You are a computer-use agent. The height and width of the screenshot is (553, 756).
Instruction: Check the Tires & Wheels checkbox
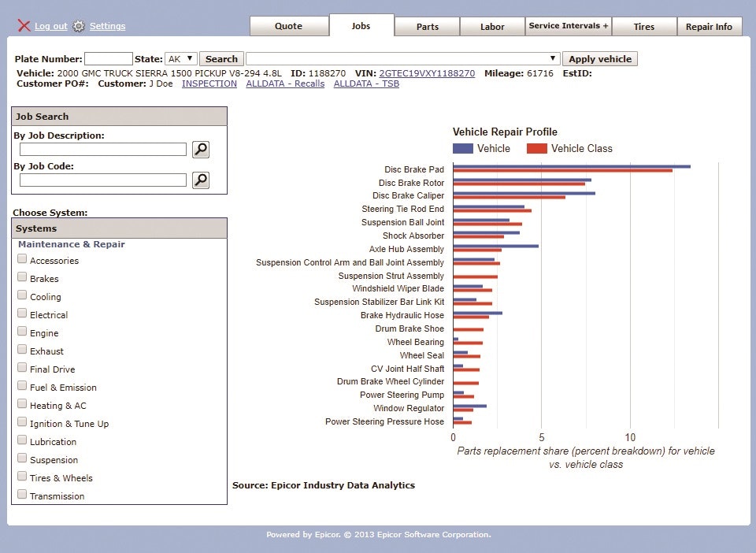[x=22, y=475]
